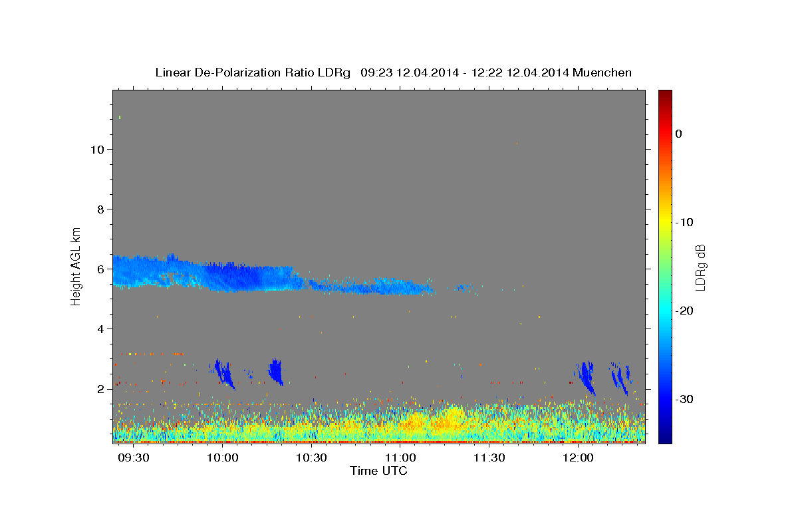Click the colorbar value 0
798x532 pixels.
click(679, 134)
